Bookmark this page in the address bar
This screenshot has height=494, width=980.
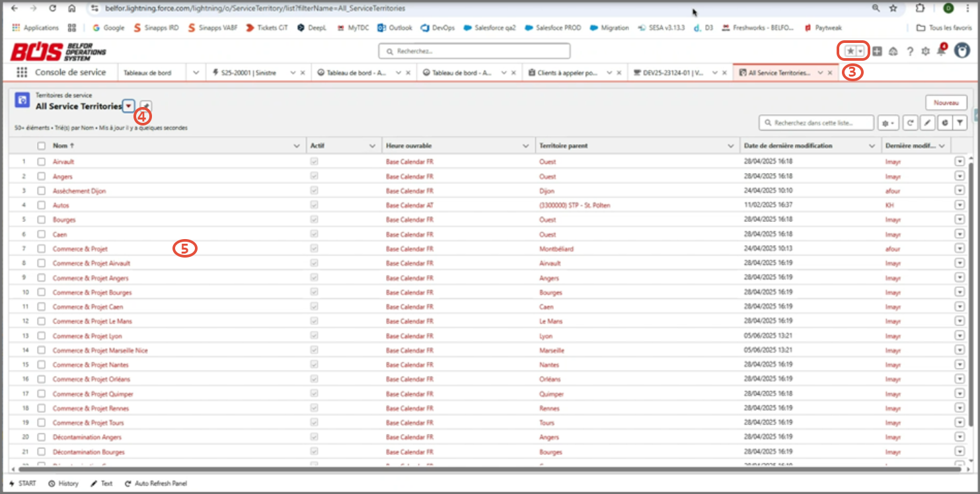coord(893,8)
